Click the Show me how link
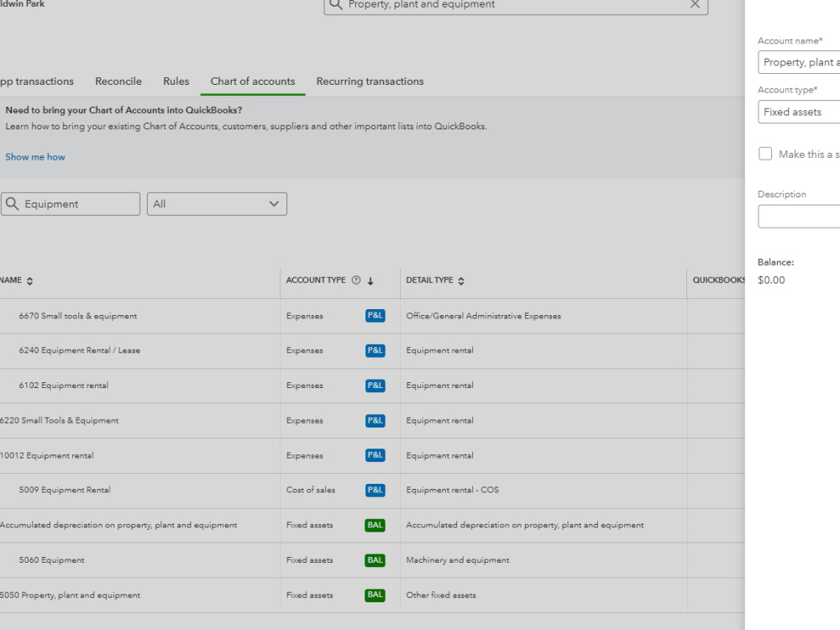 click(x=35, y=157)
